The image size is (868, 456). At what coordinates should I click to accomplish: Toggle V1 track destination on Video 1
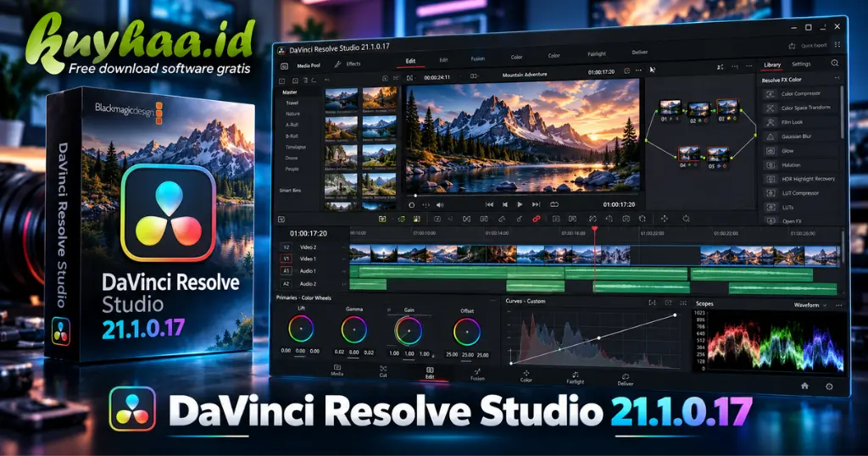coord(287,259)
